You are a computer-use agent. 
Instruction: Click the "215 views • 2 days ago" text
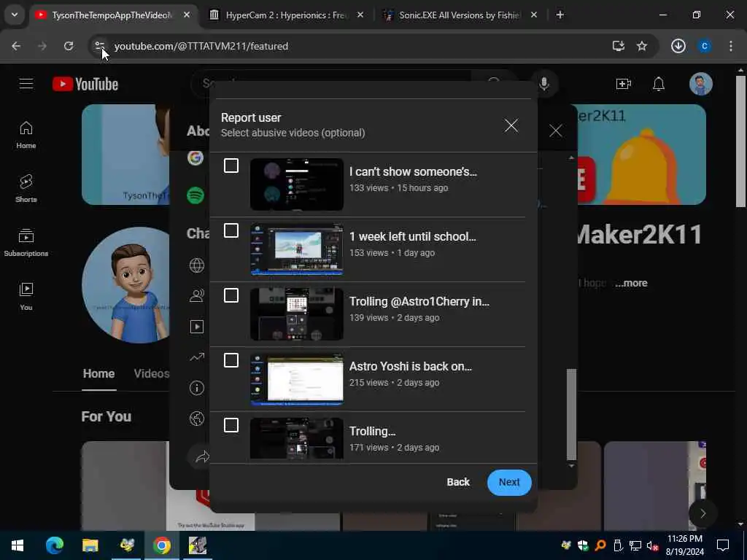[394, 382]
